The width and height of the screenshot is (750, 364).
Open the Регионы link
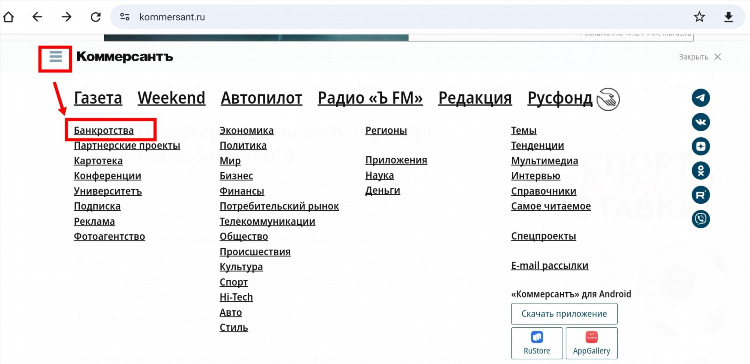point(386,131)
